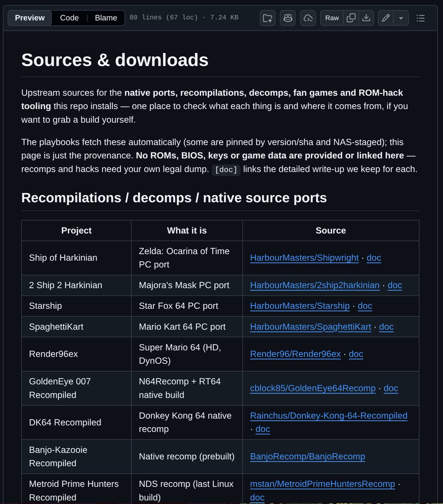Open doc link for DK64 Recompiled
The width and height of the screenshot is (443, 504).
pyautogui.click(x=263, y=429)
